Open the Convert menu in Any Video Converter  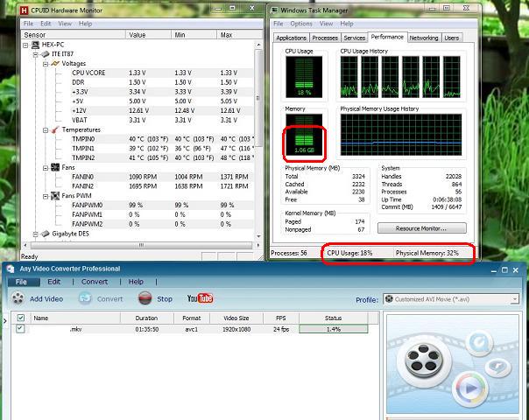[x=95, y=282]
